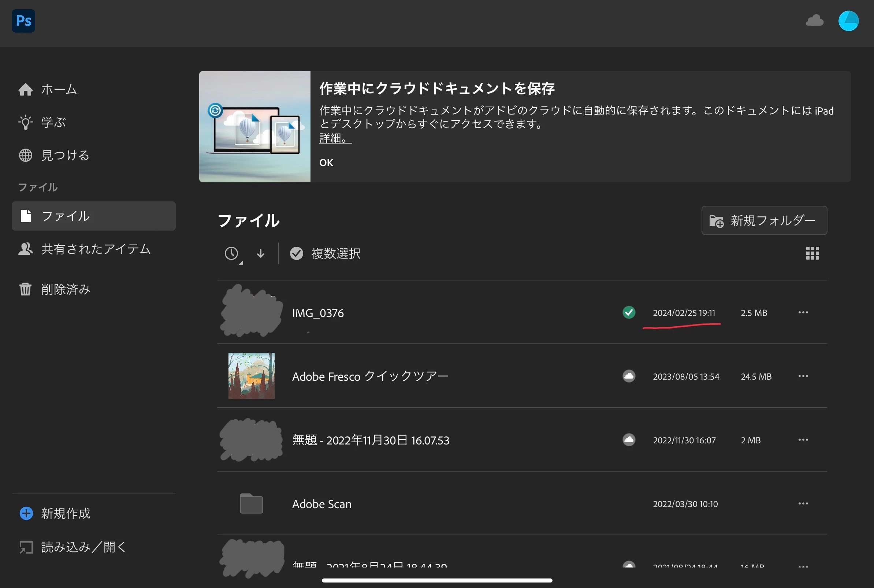
Task: Click cloud status icon for Adobe Fresco file
Action: pyautogui.click(x=629, y=376)
